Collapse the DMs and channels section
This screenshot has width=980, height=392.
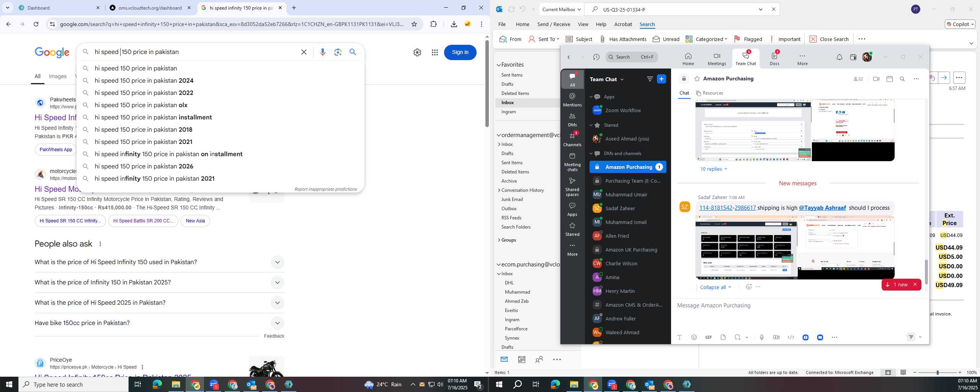click(x=591, y=154)
